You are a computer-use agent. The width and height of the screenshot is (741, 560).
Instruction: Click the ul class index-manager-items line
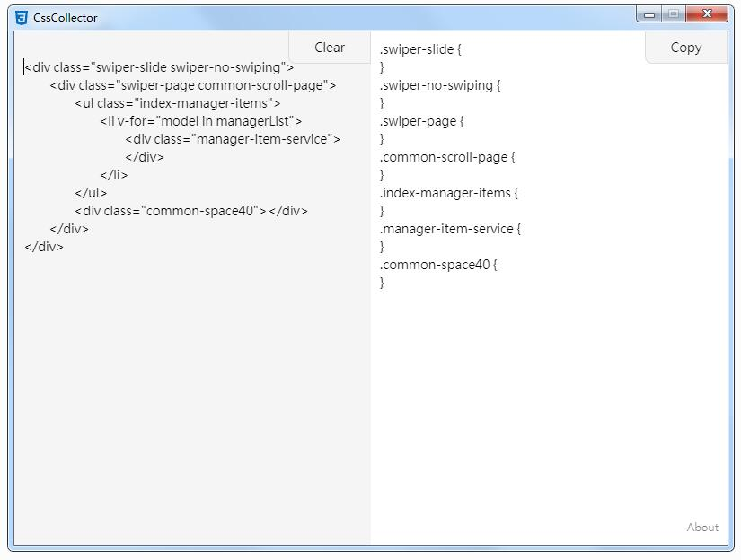(x=178, y=103)
